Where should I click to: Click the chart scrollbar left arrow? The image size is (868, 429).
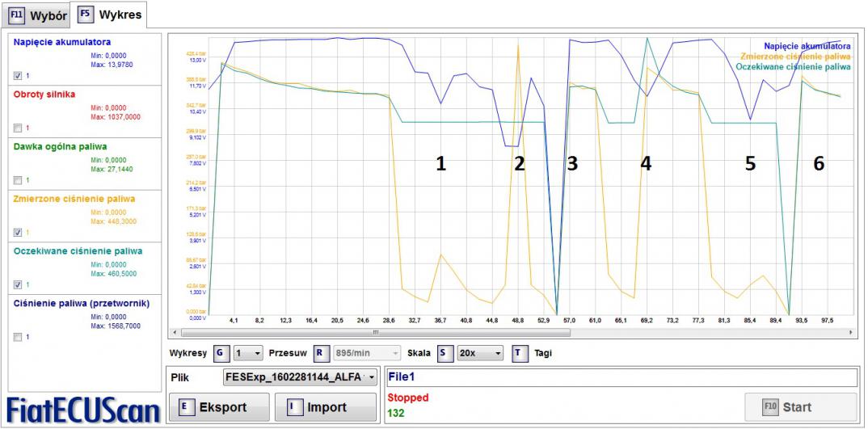pyautogui.click(x=175, y=333)
